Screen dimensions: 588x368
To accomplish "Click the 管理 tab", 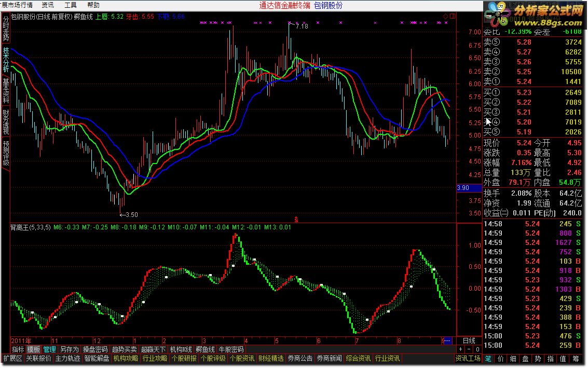I will (x=49, y=349).
